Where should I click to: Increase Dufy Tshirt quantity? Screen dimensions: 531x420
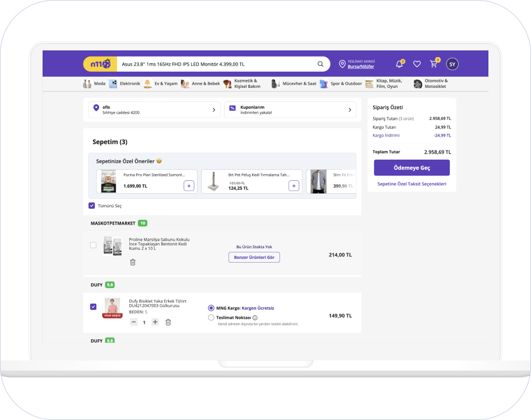pyautogui.click(x=155, y=322)
